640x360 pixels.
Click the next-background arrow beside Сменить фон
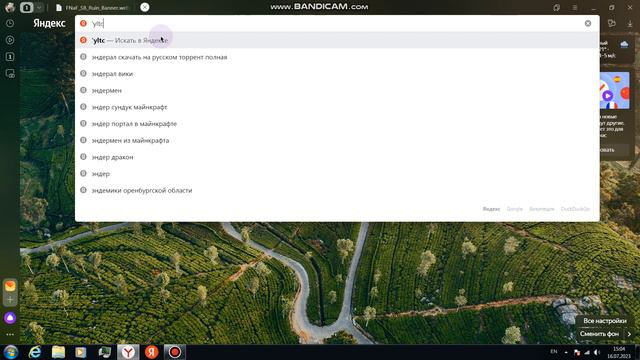(x=629, y=334)
